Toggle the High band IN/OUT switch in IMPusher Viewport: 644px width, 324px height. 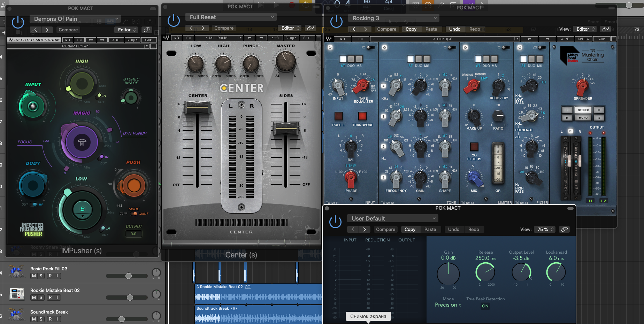pyautogui.click(x=99, y=95)
